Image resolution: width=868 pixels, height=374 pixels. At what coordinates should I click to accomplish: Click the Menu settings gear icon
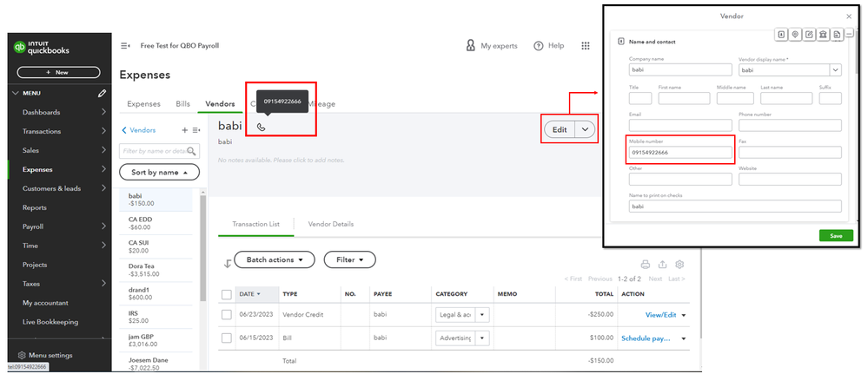tap(22, 355)
